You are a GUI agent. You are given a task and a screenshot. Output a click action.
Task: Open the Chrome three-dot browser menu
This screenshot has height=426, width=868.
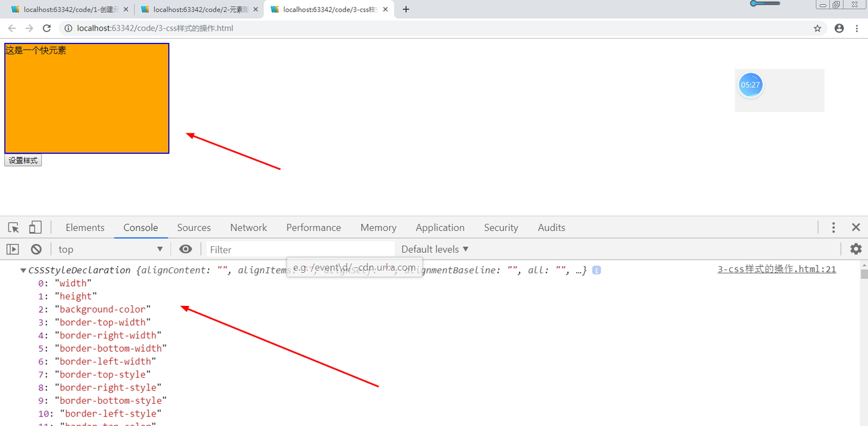click(x=857, y=28)
